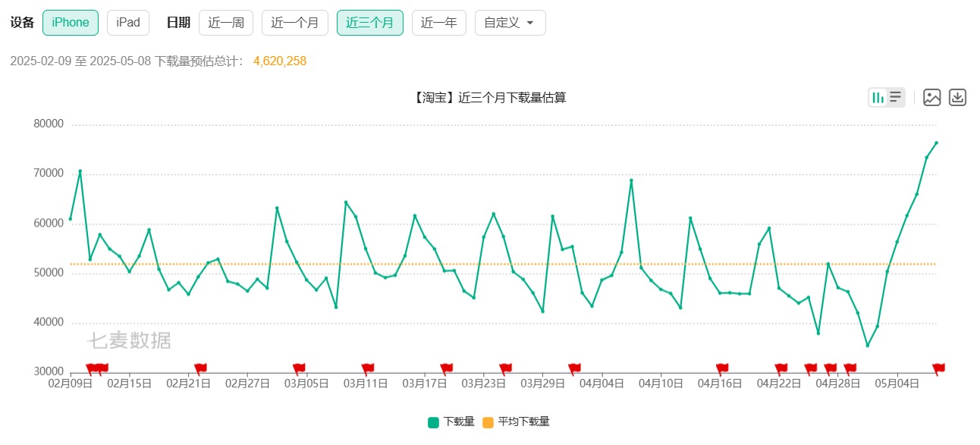The image size is (980, 445).
Task: Click the lowest data point near 35000
Action: coord(867,346)
